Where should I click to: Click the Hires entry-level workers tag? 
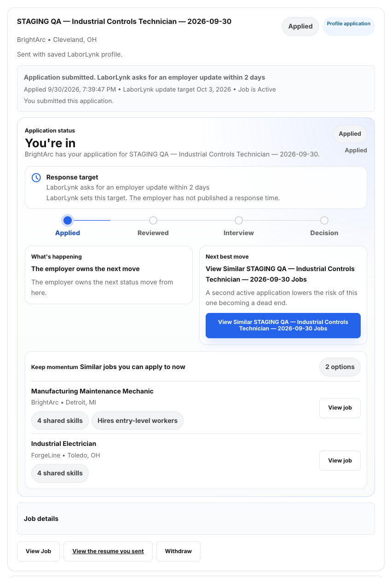138,421
